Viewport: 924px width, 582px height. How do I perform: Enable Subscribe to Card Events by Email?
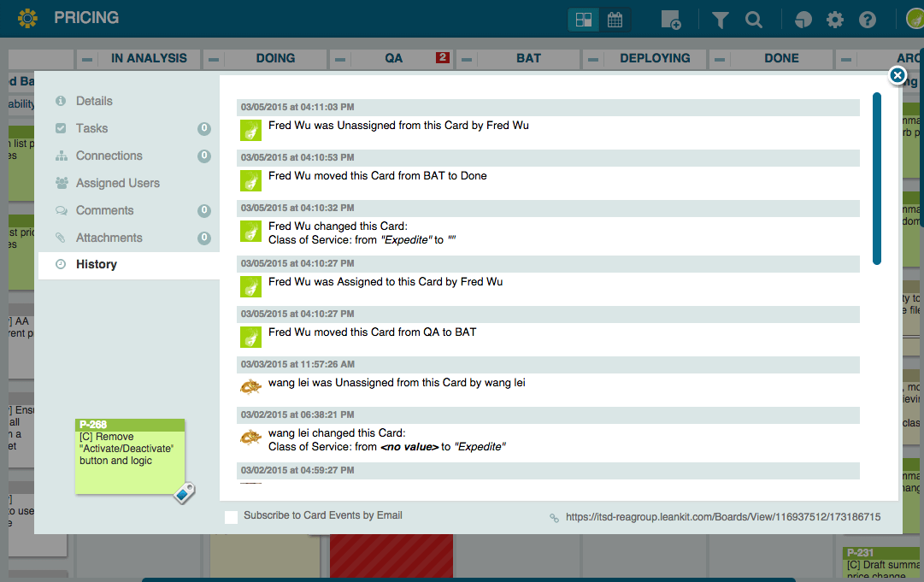click(x=232, y=517)
